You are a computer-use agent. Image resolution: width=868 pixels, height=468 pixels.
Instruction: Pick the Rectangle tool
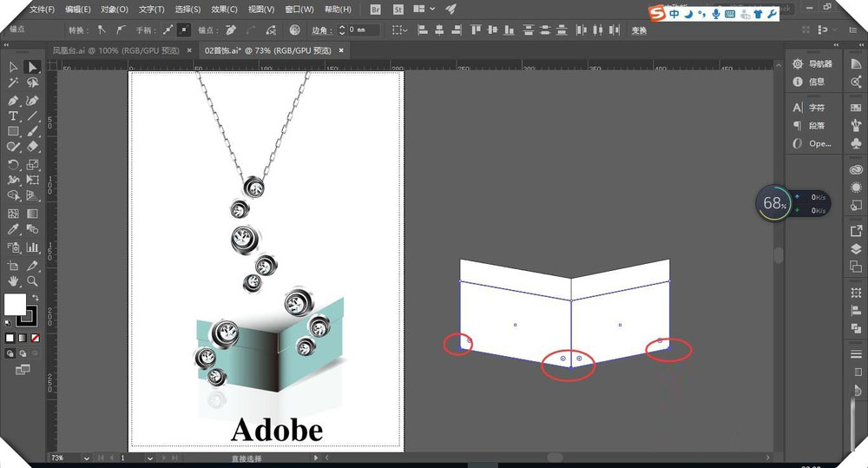tap(13, 131)
